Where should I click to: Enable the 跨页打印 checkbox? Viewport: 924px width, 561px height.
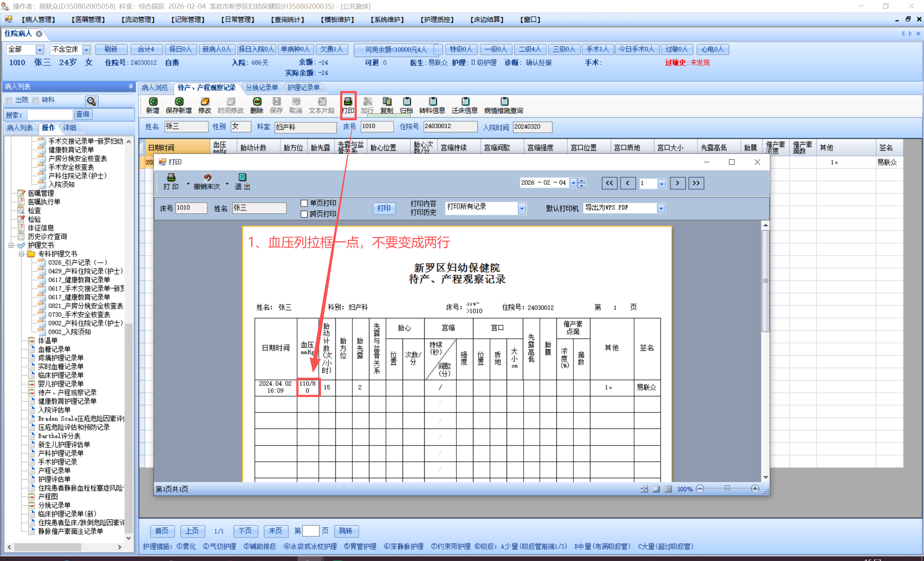point(304,214)
